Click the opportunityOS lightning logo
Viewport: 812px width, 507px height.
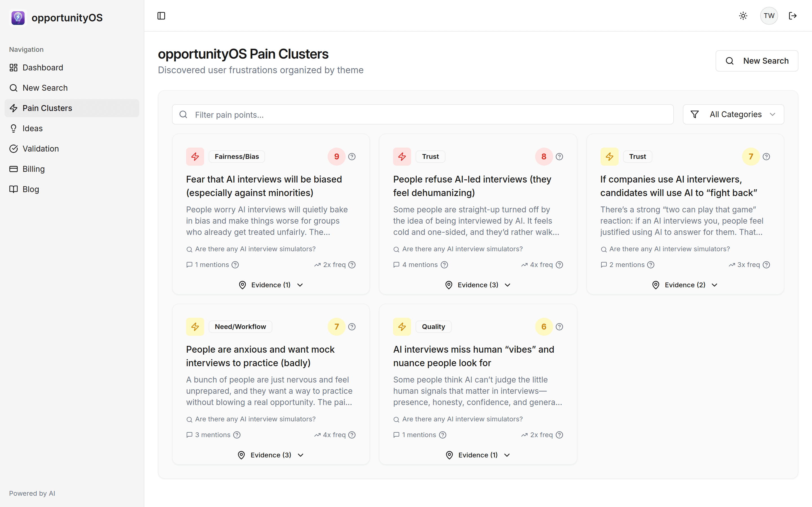coord(18,17)
